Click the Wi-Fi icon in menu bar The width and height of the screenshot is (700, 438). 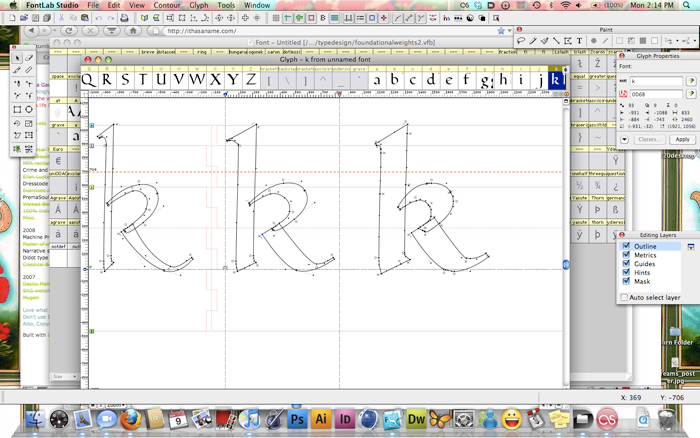[x=566, y=5]
